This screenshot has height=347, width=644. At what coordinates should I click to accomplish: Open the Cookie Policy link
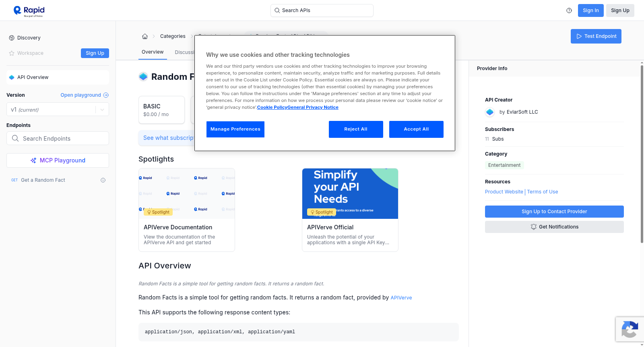(x=272, y=107)
